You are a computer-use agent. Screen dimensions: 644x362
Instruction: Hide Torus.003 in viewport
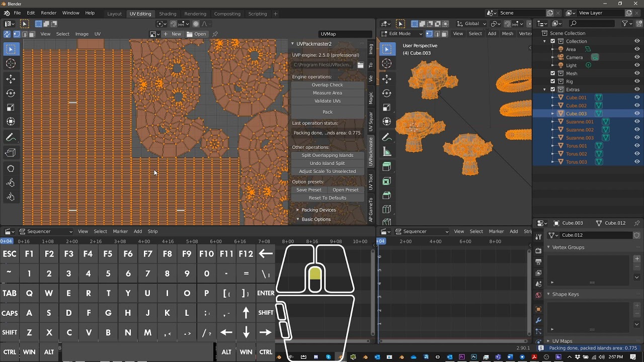coord(637,162)
